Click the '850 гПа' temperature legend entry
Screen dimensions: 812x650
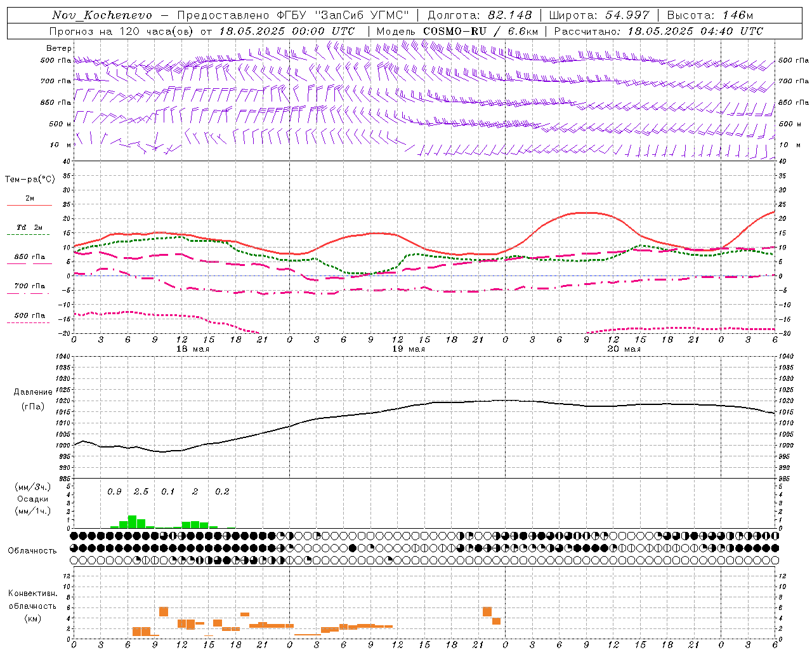pos(30,257)
